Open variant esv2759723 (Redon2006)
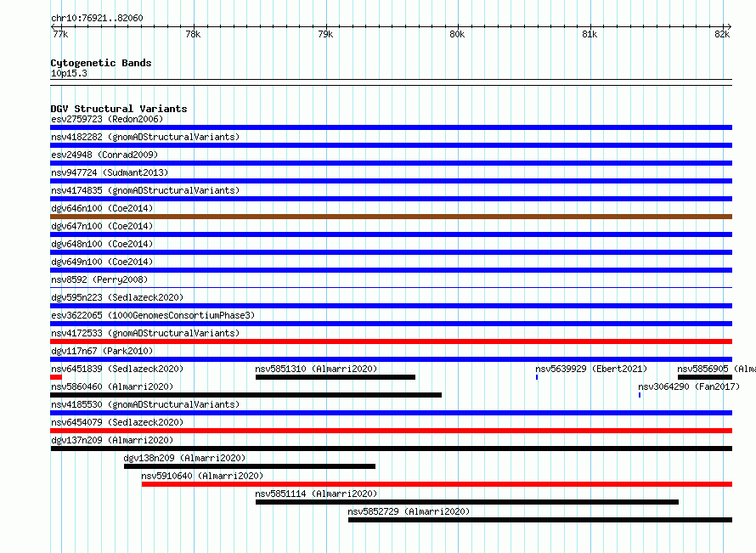The height and width of the screenshot is (553, 756). pos(107,119)
